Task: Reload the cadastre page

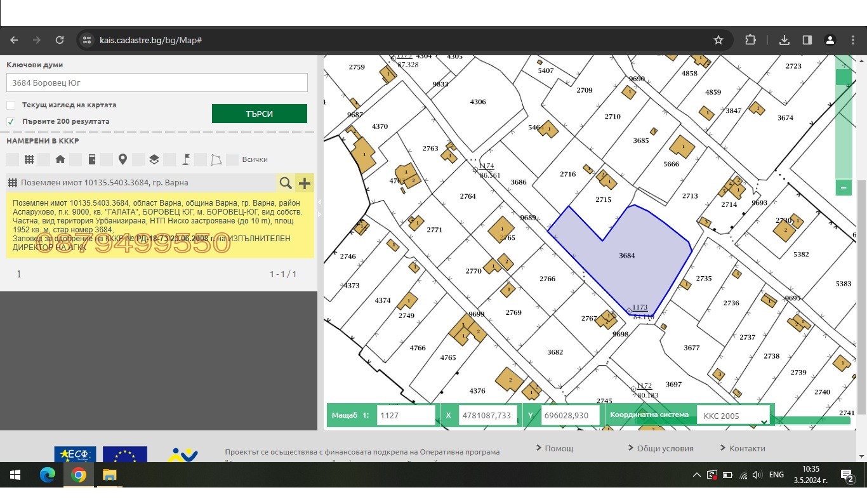Action: point(60,40)
